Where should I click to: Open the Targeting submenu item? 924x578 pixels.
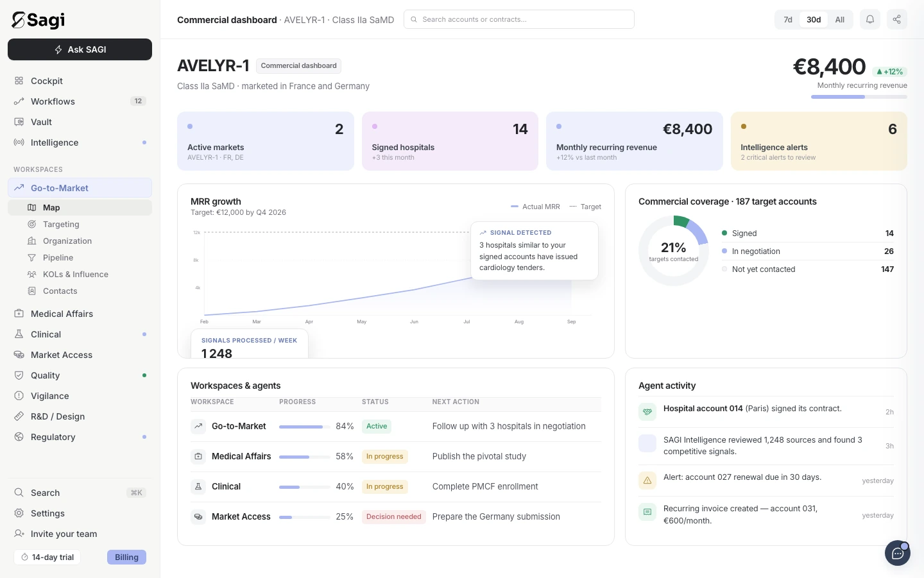pyautogui.click(x=80, y=225)
